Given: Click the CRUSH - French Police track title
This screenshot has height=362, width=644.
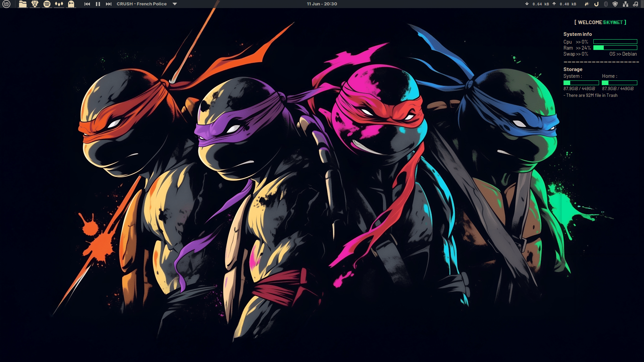Looking at the screenshot, I should [x=142, y=4].
